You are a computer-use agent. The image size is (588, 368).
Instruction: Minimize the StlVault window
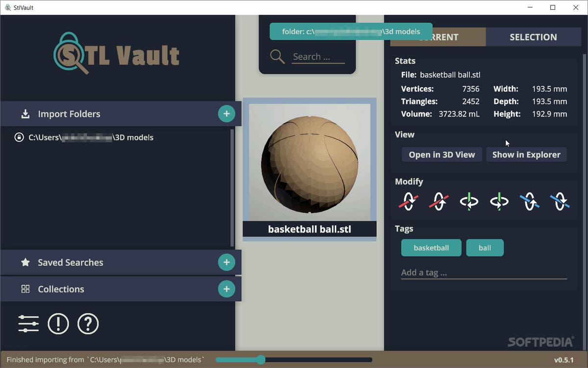(530, 7)
